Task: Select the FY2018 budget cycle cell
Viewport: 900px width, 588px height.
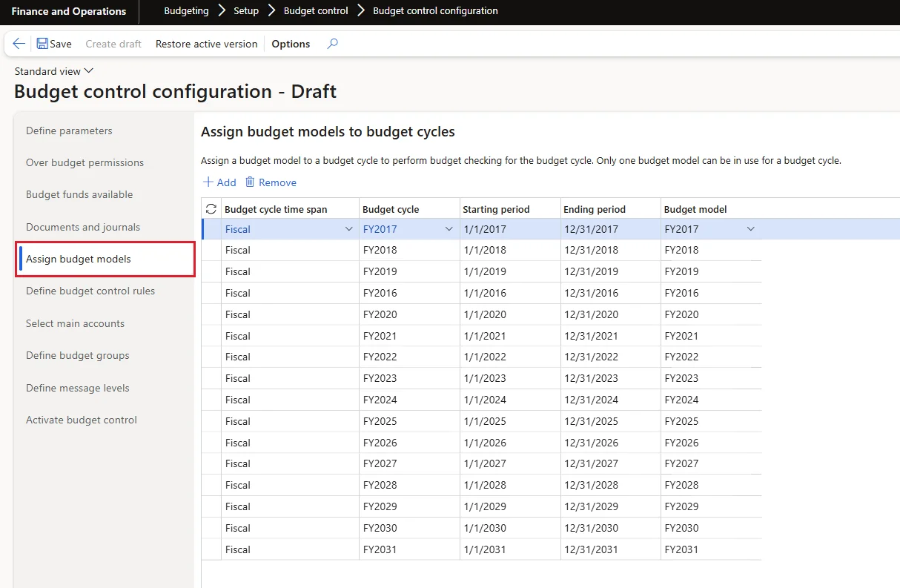Action: [409, 250]
